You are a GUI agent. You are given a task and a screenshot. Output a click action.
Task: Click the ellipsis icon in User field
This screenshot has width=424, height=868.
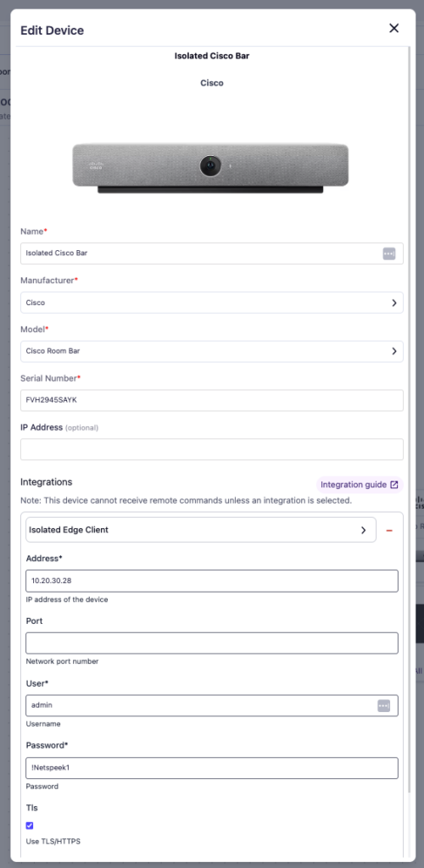tap(383, 705)
